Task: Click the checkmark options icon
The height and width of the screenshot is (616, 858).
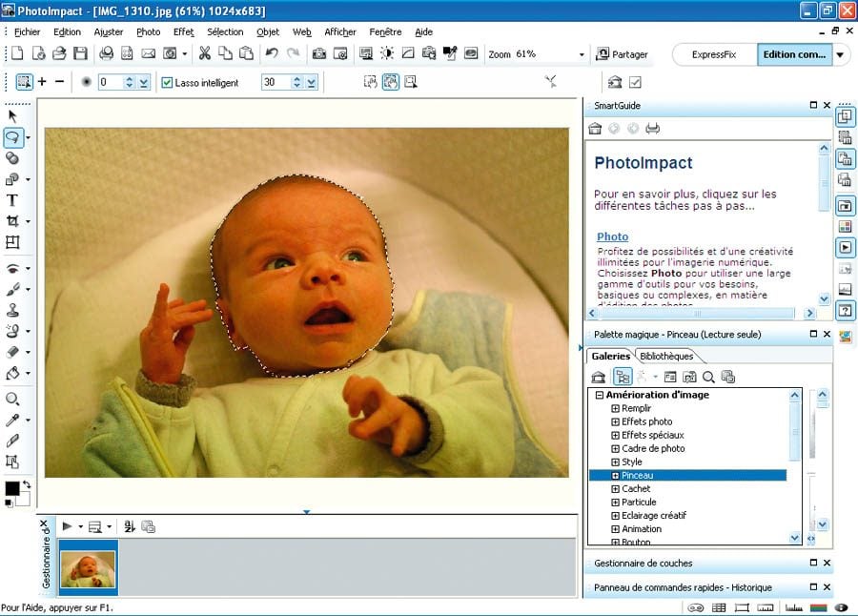Action: pyautogui.click(x=635, y=82)
